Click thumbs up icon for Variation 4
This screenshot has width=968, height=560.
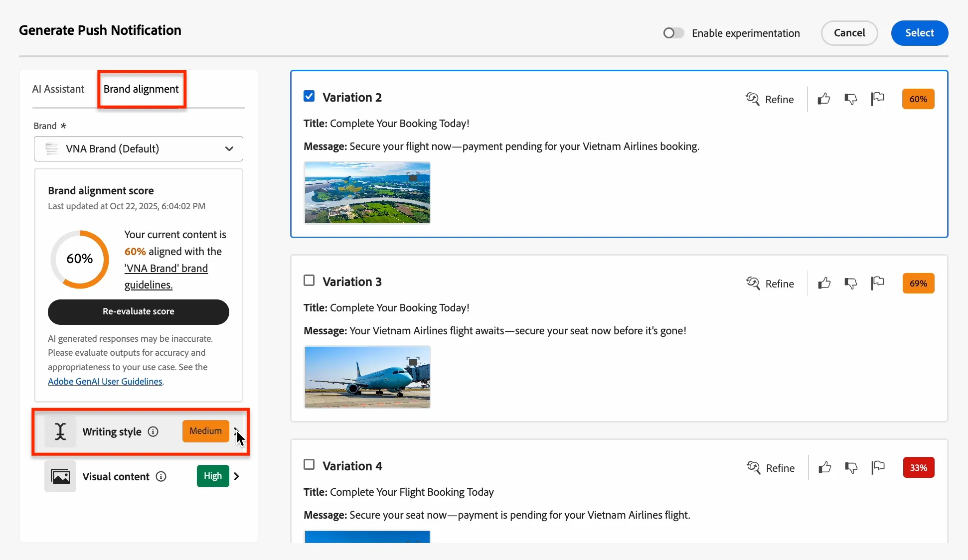coord(825,467)
